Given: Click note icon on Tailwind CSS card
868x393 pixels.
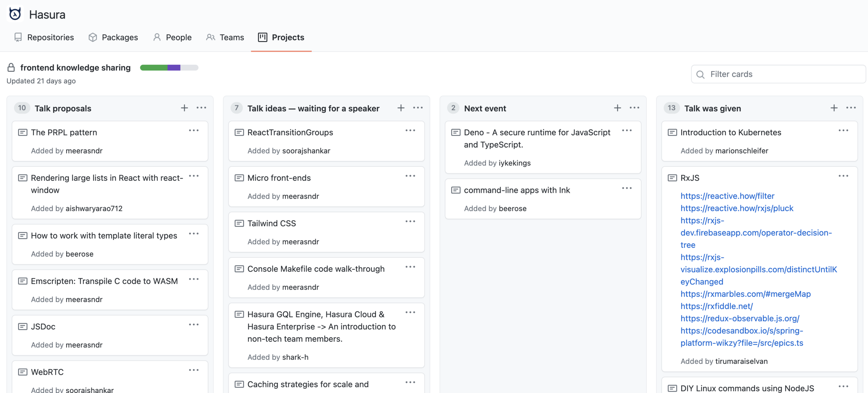Looking at the screenshot, I should point(239,223).
